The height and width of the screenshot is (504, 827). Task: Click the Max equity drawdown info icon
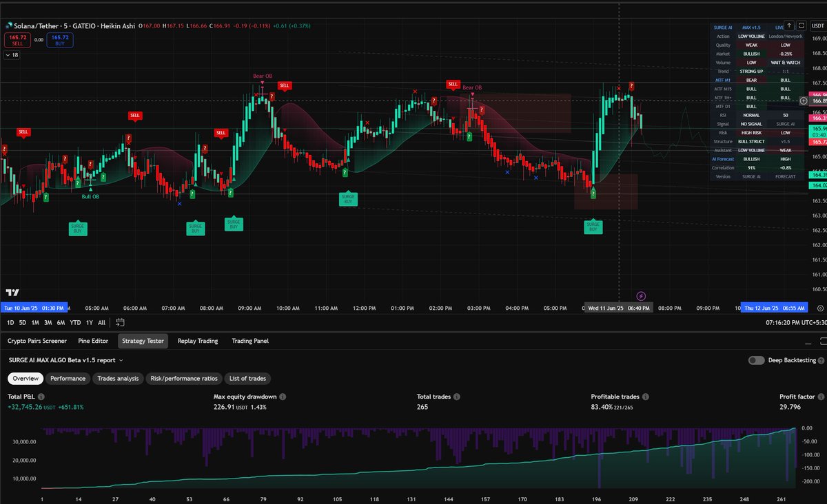[283, 397]
